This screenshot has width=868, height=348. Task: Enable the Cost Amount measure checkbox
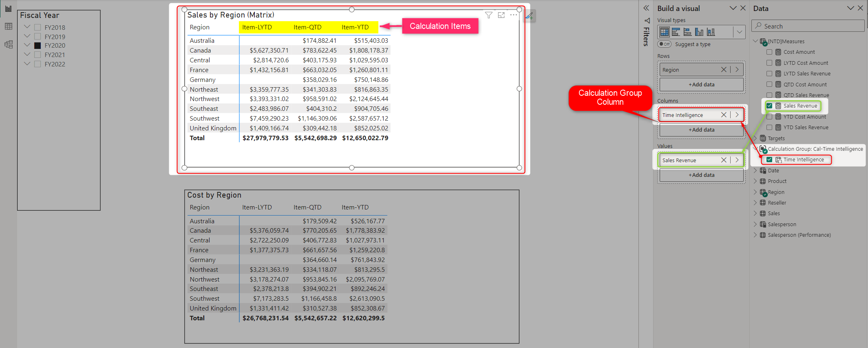(769, 52)
